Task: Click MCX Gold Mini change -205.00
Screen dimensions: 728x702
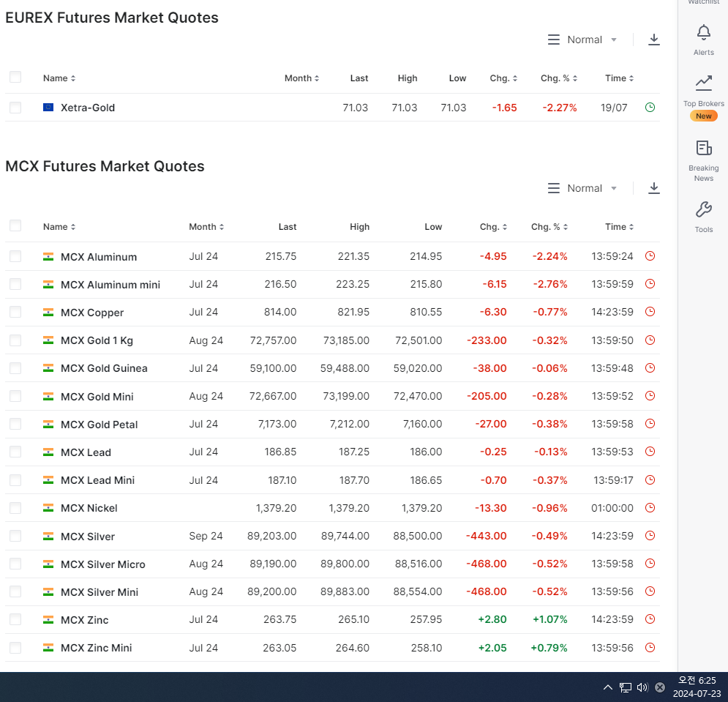Action: [x=487, y=396]
